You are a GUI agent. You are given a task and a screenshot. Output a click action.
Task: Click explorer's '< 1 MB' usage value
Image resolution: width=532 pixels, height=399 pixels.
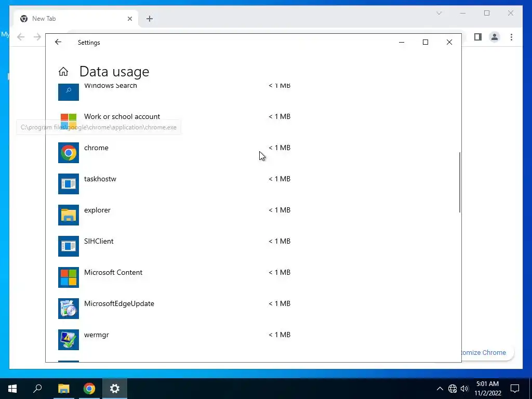[280, 210]
